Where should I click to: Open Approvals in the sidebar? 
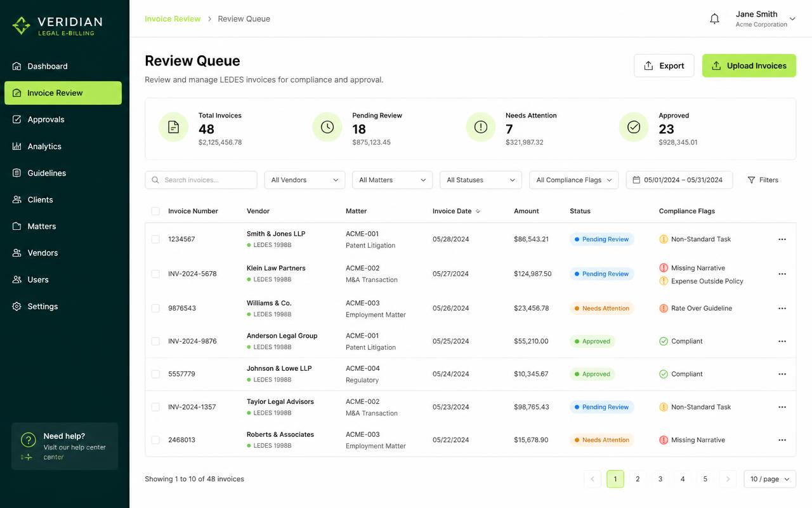click(63, 119)
